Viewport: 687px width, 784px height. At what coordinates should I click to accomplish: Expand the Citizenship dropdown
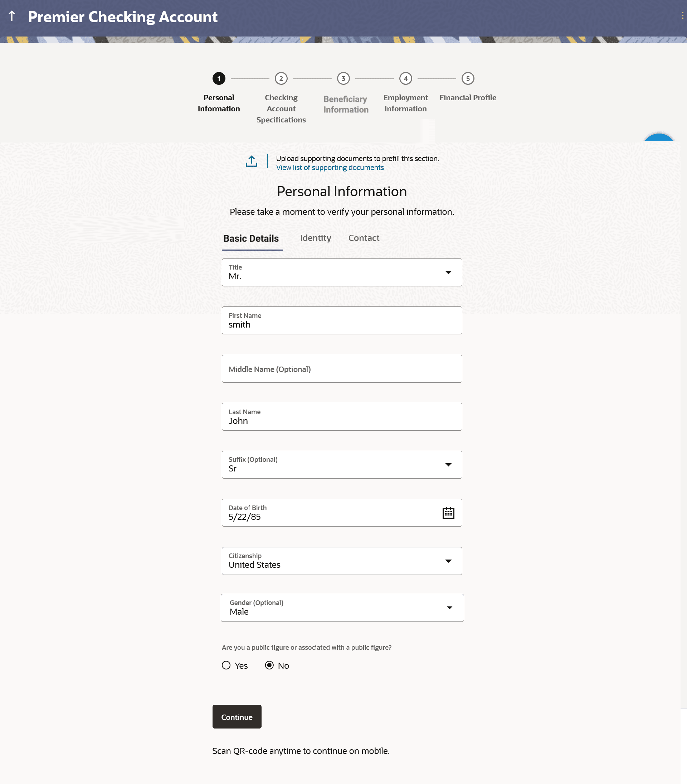pos(342,561)
